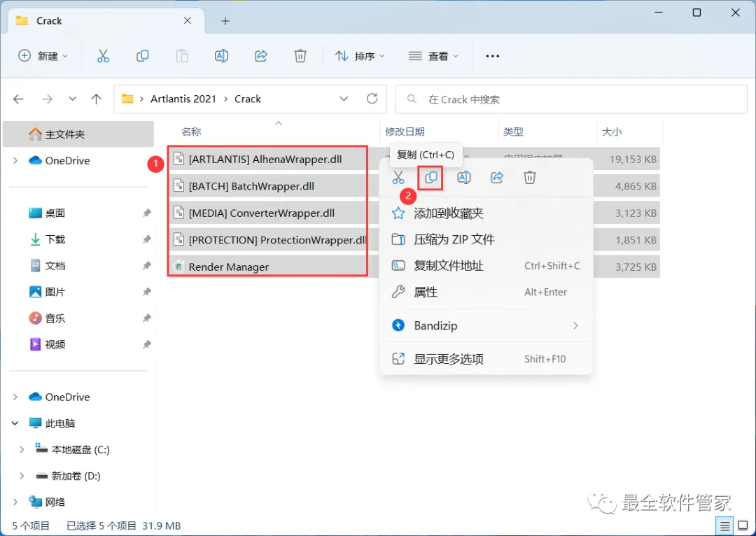Choose 显示更多选项
Image resolution: width=756 pixels, height=536 pixels.
(x=486, y=359)
